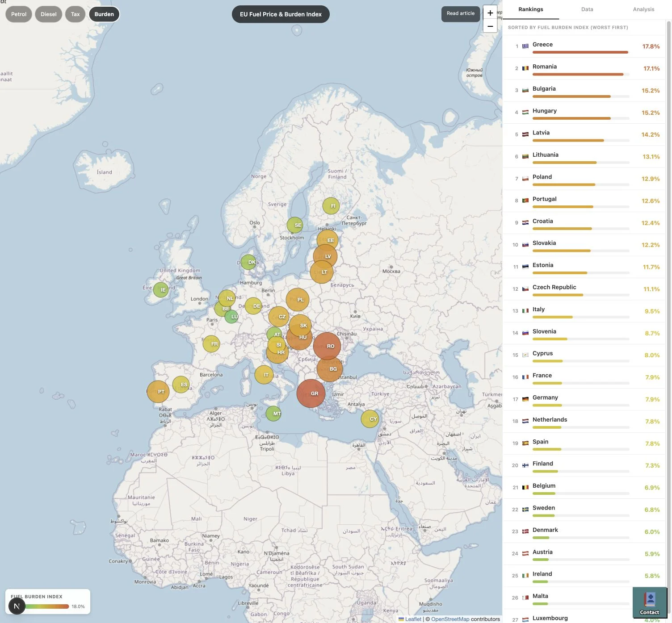Select the Diesel map mode

[x=49, y=14]
